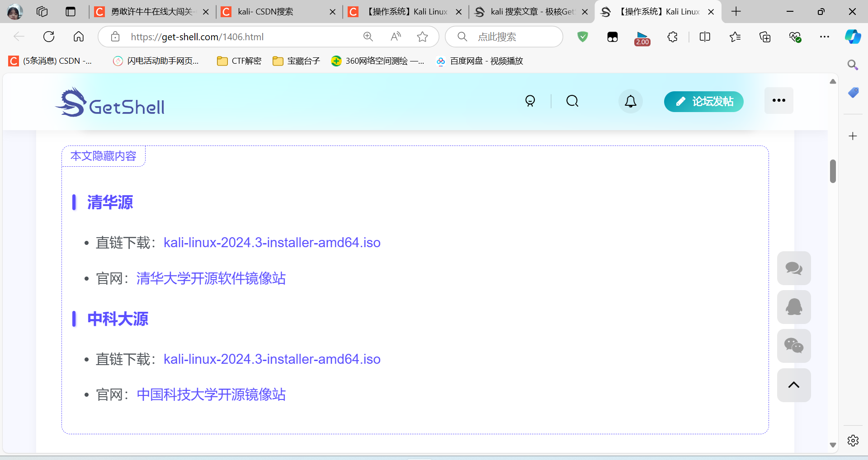Viewport: 868px width, 460px height.
Task: Click the 清华源 heading
Action: click(x=110, y=202)
